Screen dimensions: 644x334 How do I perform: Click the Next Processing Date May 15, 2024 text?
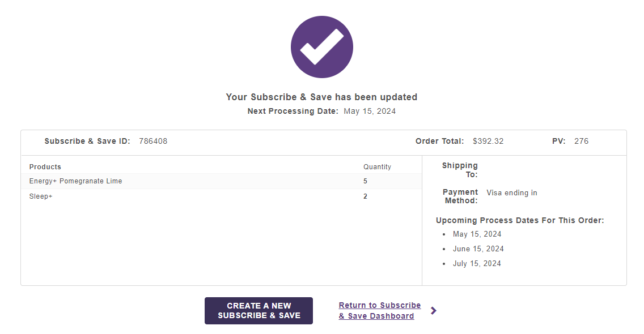pyautogui.click(x=321, y=111)
